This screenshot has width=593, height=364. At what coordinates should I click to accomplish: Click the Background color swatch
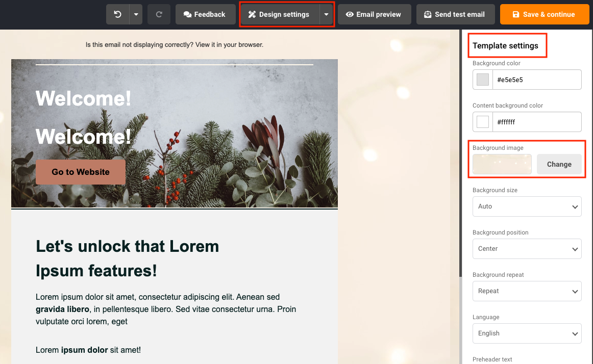tap(483, 80)
